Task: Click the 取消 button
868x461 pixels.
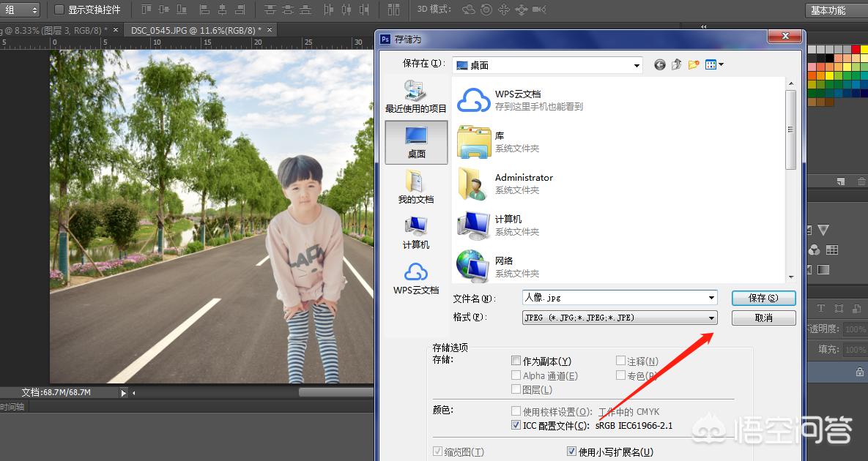Action: click(763, 318)
